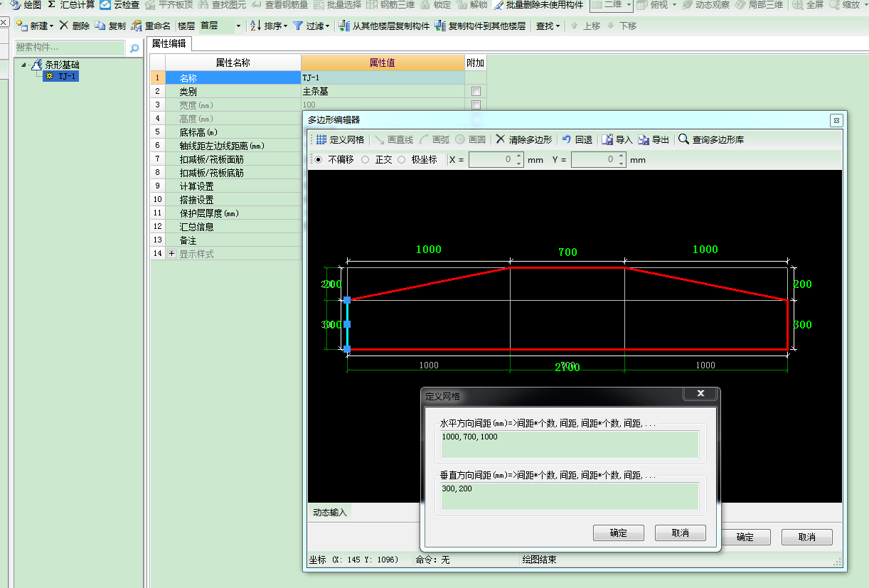Click 垂直方向间距 input with 300,200
Screen dimensions: 869x588
570,496
